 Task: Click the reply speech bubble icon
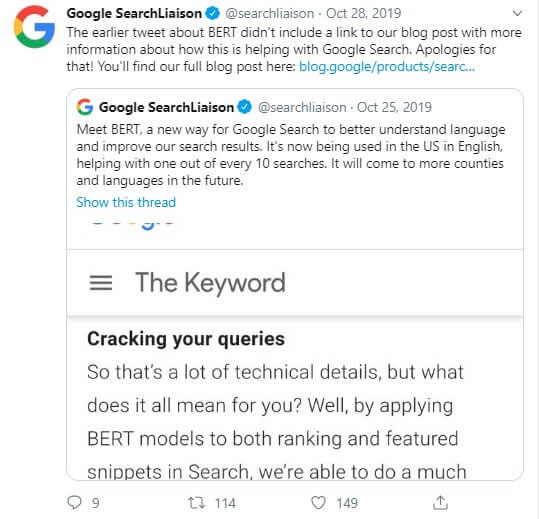click(74, 503)
